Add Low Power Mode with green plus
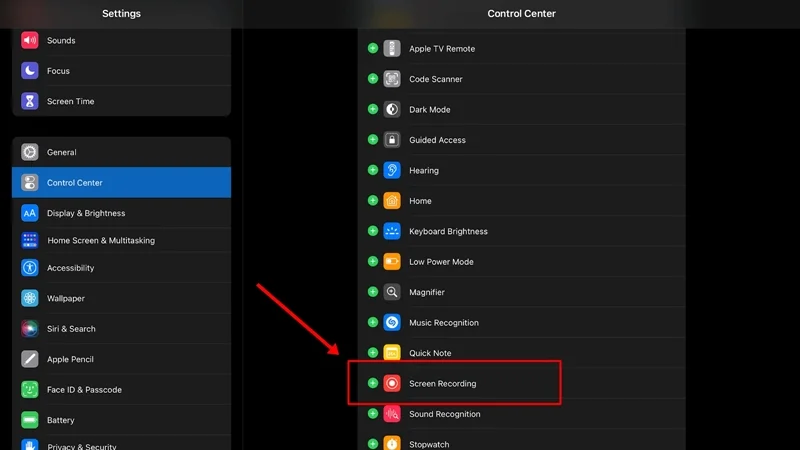The image size is (800, 450). tap(372, 261)
